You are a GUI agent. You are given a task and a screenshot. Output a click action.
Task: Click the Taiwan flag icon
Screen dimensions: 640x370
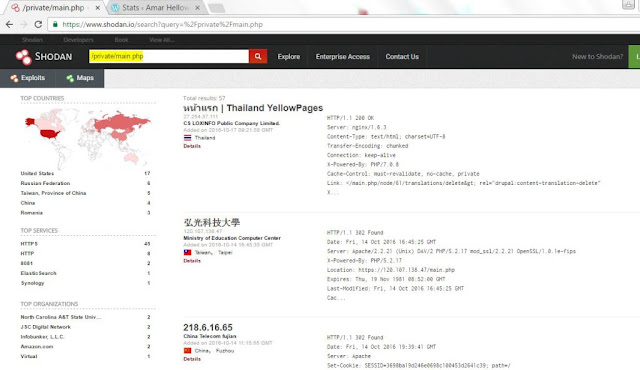(187, 253)
